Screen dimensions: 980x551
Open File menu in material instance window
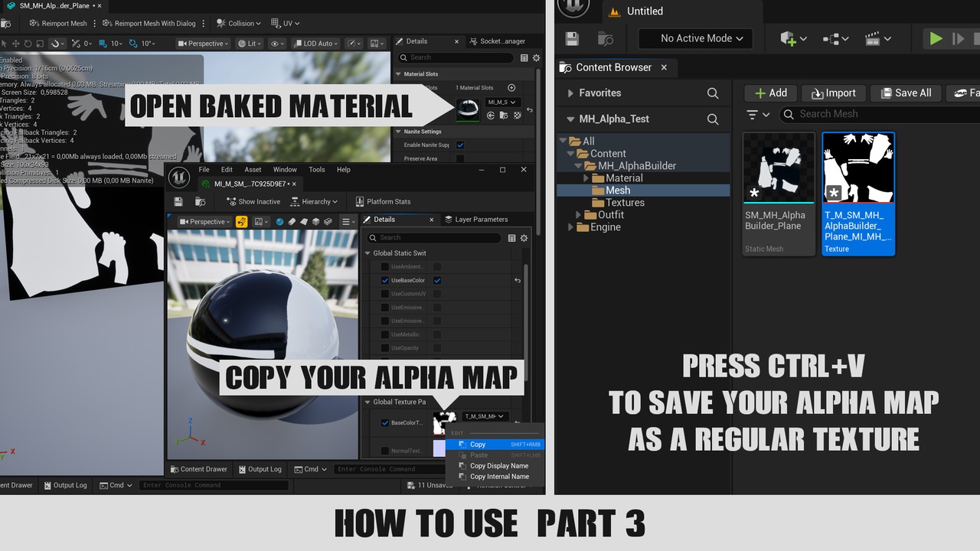coord(204,170)
